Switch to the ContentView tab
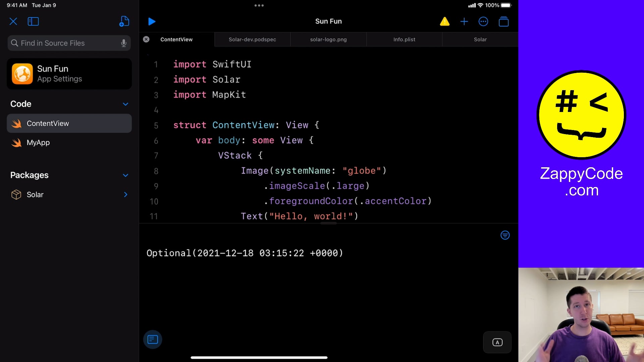This screenshot has height=362, width=644. [x=176, y=39]
